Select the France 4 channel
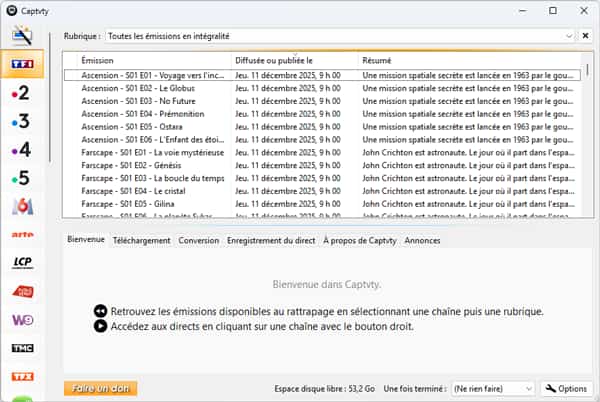This screenshot has width=600, height=402. click(x=21, y=150)
